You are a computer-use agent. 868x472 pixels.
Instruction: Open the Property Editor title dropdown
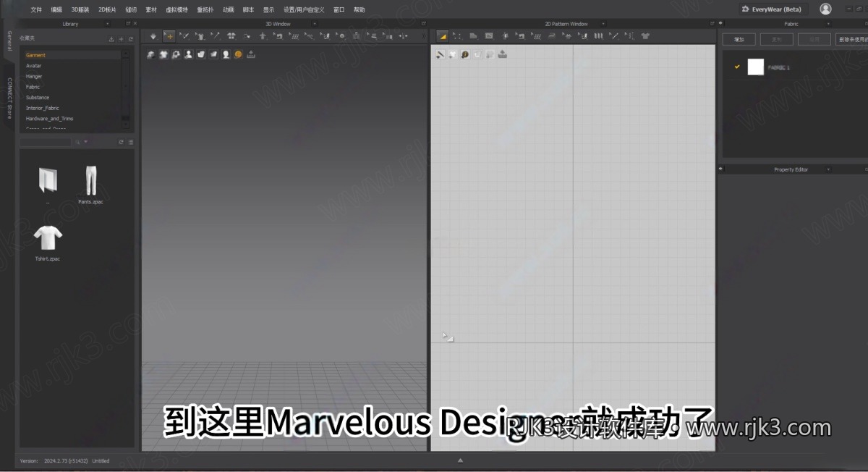[x=828, y=169]
